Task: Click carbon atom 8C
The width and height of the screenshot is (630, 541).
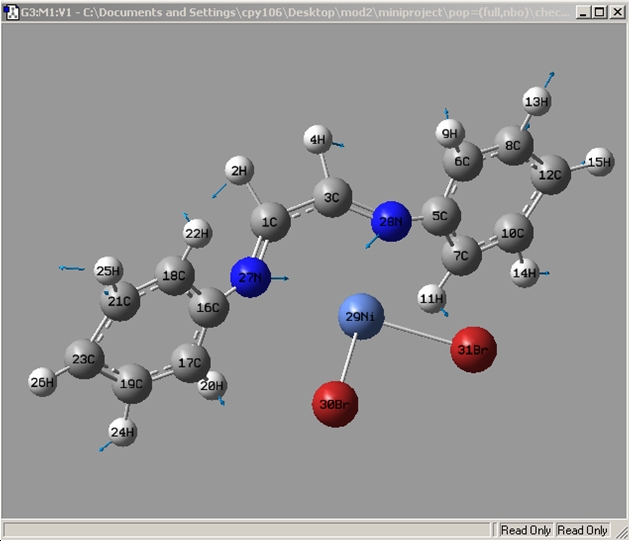Action: [513, 145]
